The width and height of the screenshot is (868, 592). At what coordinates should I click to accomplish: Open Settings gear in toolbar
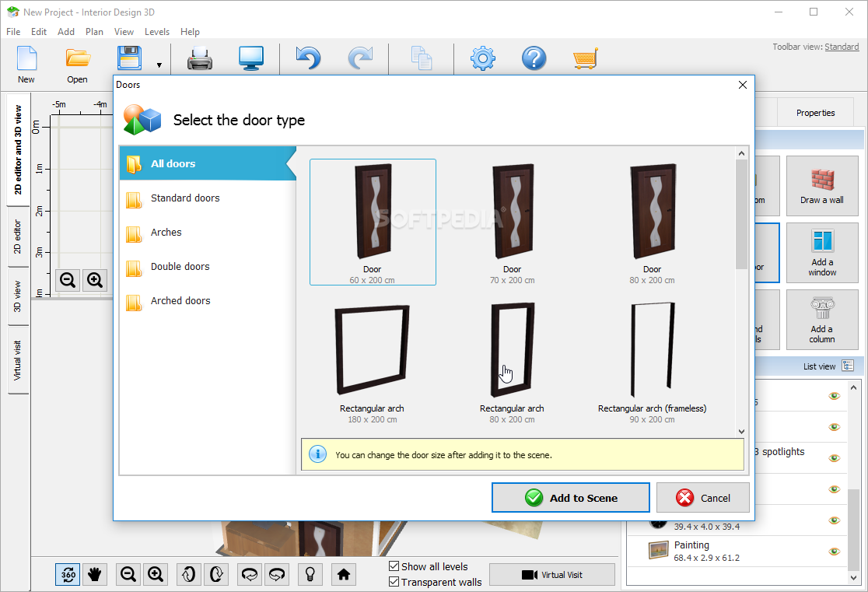click(x=483, y=58)
